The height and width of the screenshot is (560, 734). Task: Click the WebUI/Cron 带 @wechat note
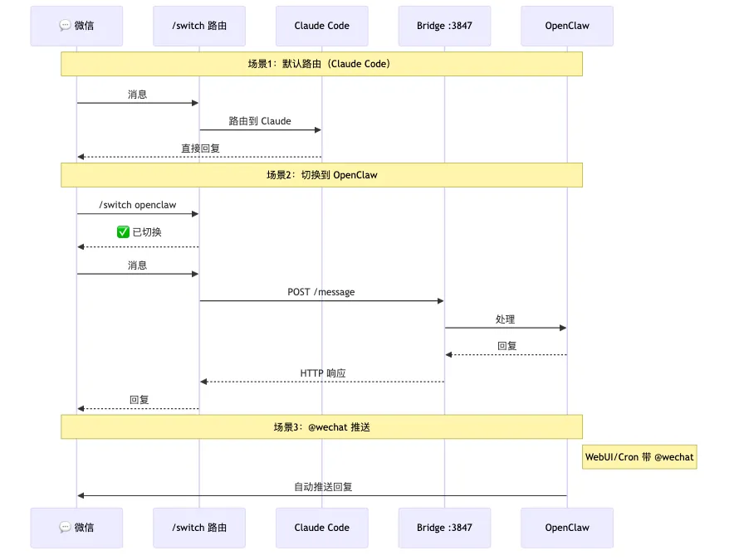[639, 457]
